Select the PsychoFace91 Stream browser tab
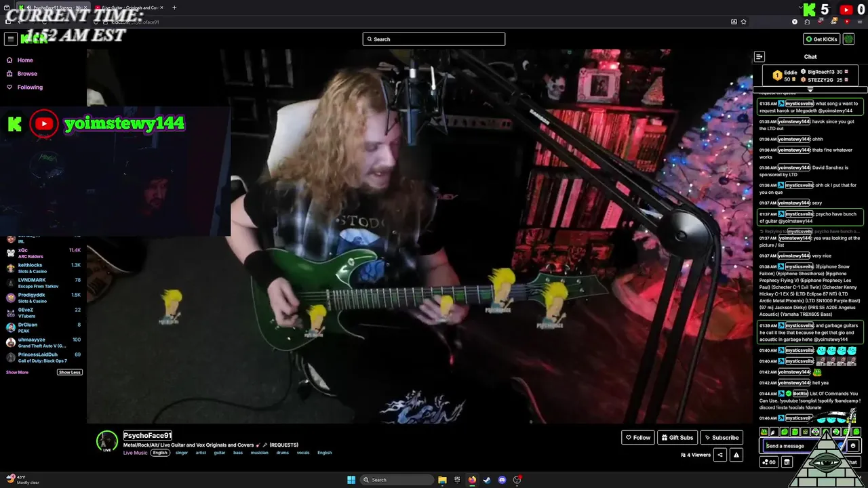This screenshot has width=868, height=488. (54, 7)
